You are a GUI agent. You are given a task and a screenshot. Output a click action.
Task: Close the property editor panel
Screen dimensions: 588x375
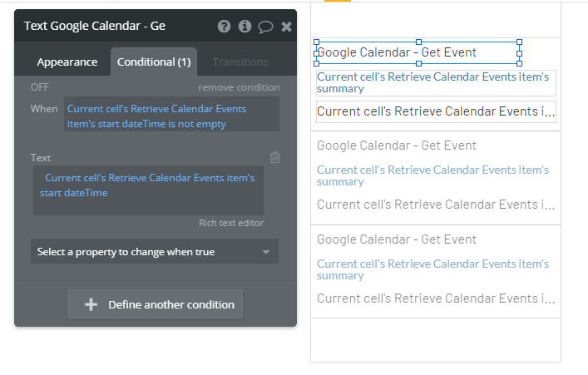click(x=286, y=27)
